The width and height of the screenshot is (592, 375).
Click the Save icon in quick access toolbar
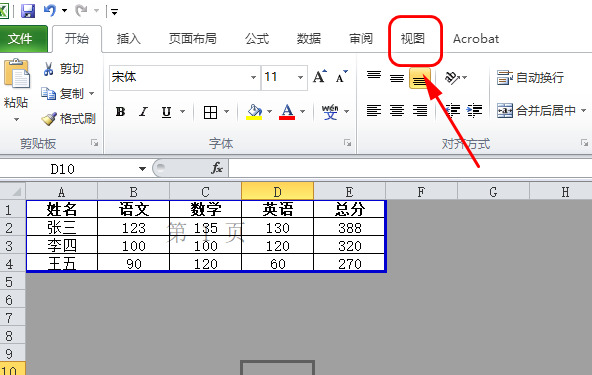tap(28, 11)
